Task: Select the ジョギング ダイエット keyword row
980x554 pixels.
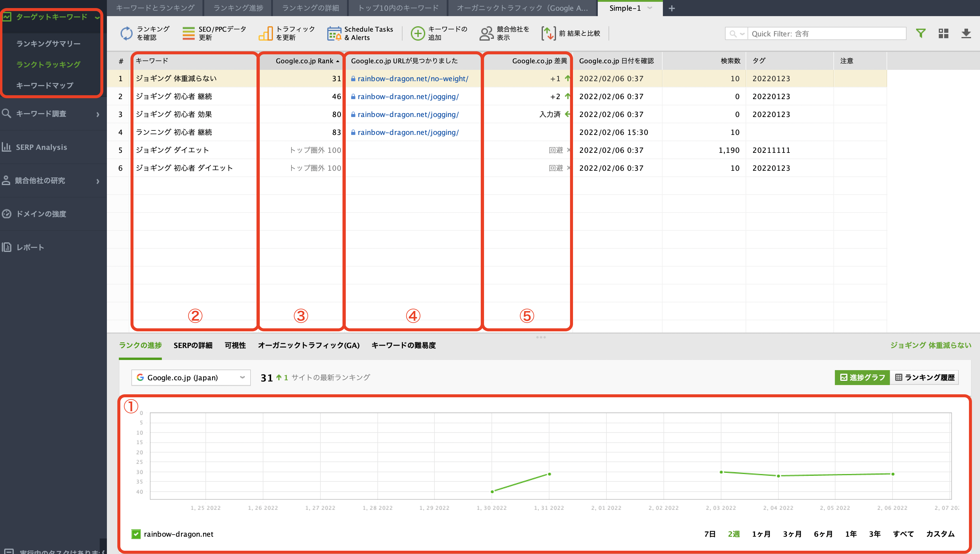Action: [497, 150]
